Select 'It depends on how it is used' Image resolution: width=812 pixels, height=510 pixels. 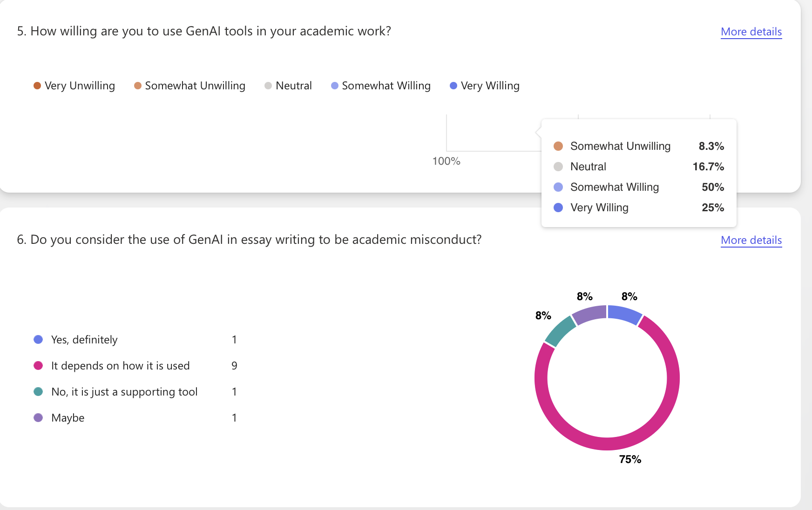pos(120,366)
